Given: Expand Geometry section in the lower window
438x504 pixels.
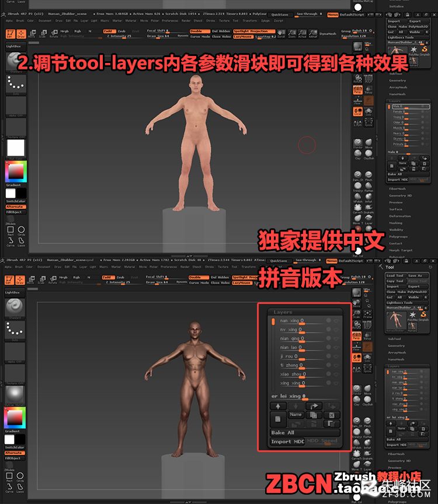Looking at the screenshot, I should coord(396,346).
